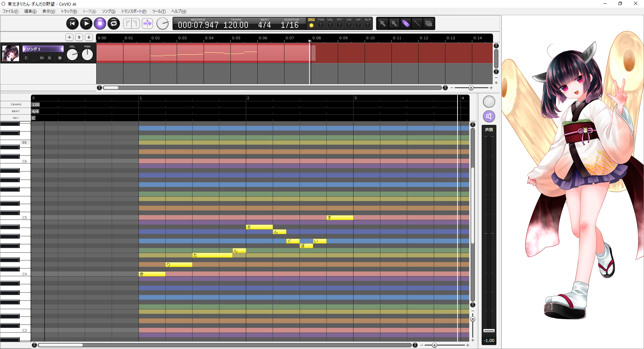Click the gray round note button above speaker
Image resolution: width=644 pixels, height=349 pixels.
[489, 102]
